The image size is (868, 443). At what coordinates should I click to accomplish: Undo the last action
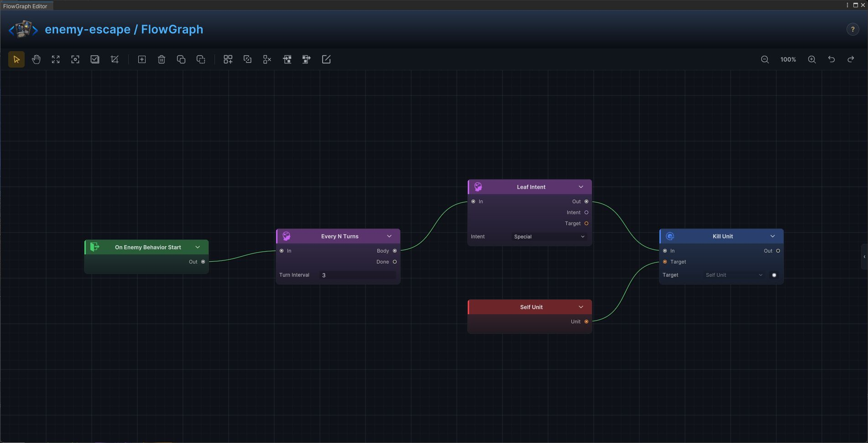point(831,59)
